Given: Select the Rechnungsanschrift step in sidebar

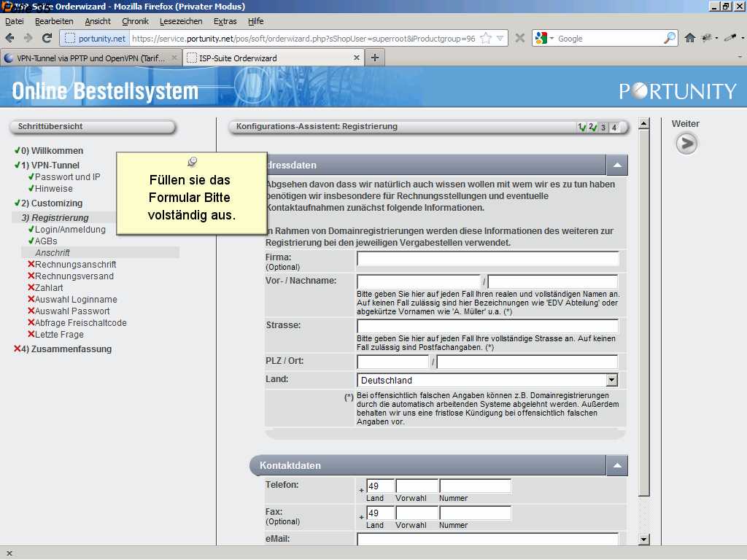Looking at the screenshot, I should 75,264.
